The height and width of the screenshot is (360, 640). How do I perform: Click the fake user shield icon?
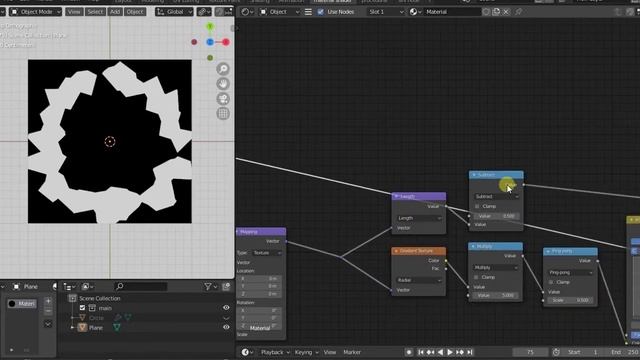click(486, 12)
